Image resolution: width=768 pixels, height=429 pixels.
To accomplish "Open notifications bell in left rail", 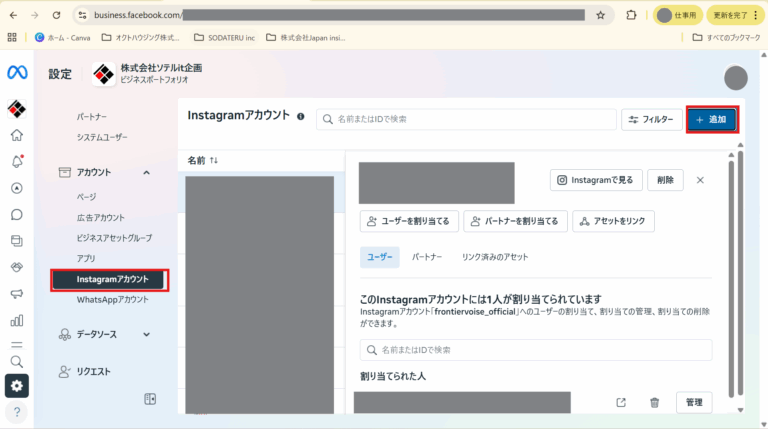I will point(16,161).
